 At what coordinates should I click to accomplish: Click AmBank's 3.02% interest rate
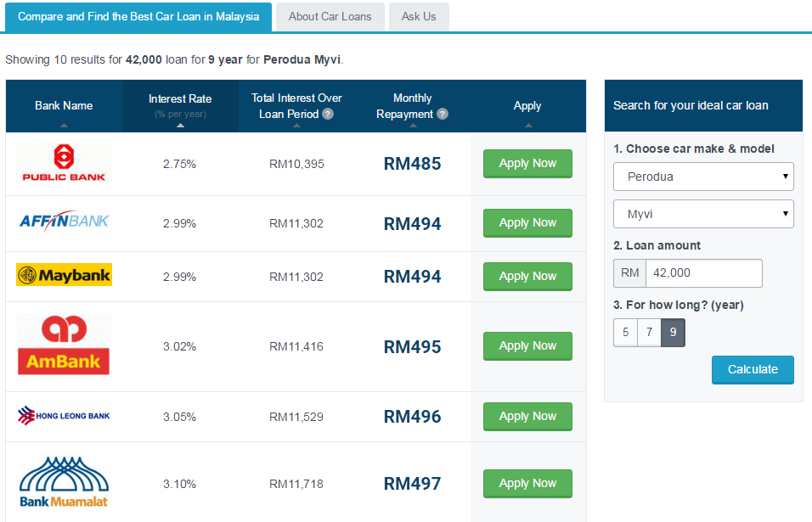[x=180, y=346]
